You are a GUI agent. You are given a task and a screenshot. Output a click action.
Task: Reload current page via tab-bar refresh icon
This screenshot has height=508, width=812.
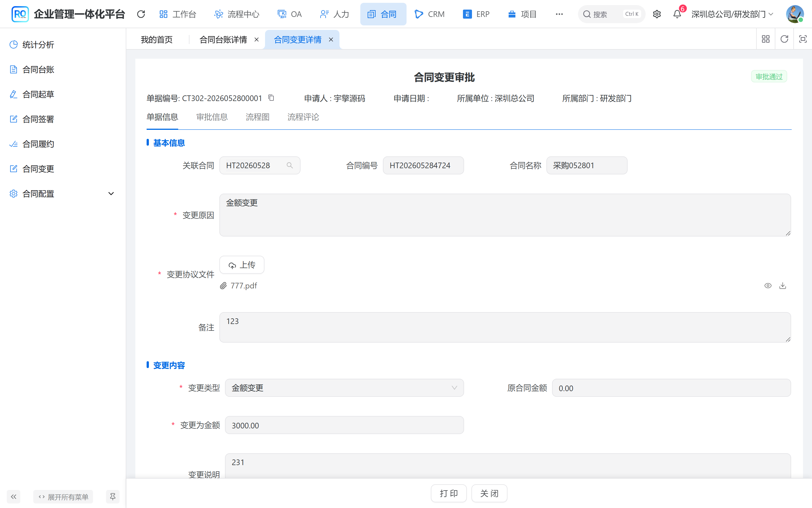point(784,39)
